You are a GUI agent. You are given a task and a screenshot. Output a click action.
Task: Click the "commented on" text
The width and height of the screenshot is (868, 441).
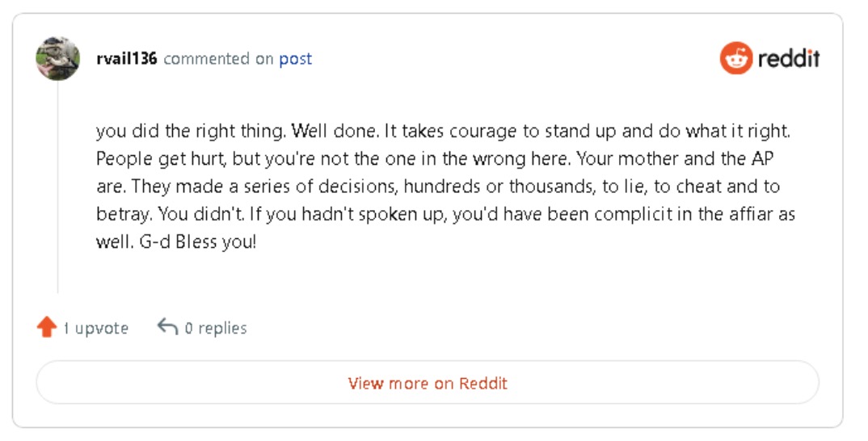[x=218, y=59]
